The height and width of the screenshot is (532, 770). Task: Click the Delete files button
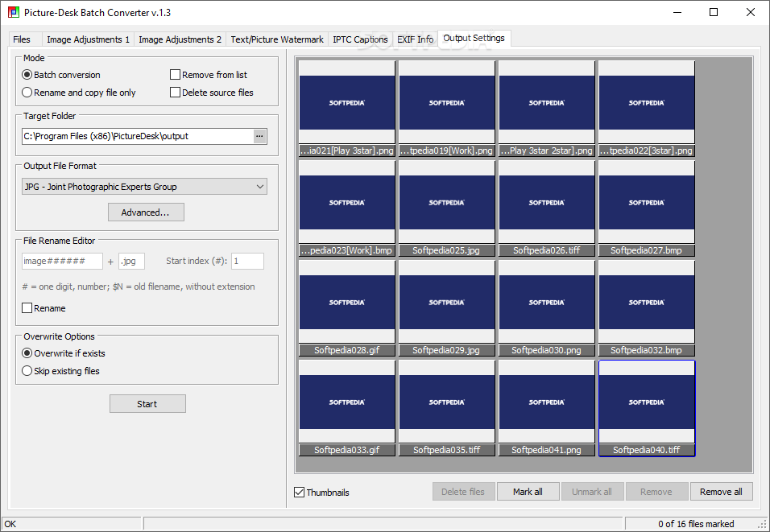pyautogui.click(x=463, y=492)
